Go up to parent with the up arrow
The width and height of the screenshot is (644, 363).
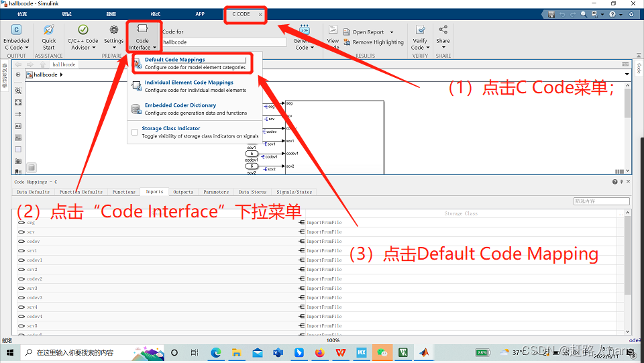coord(43,64)
